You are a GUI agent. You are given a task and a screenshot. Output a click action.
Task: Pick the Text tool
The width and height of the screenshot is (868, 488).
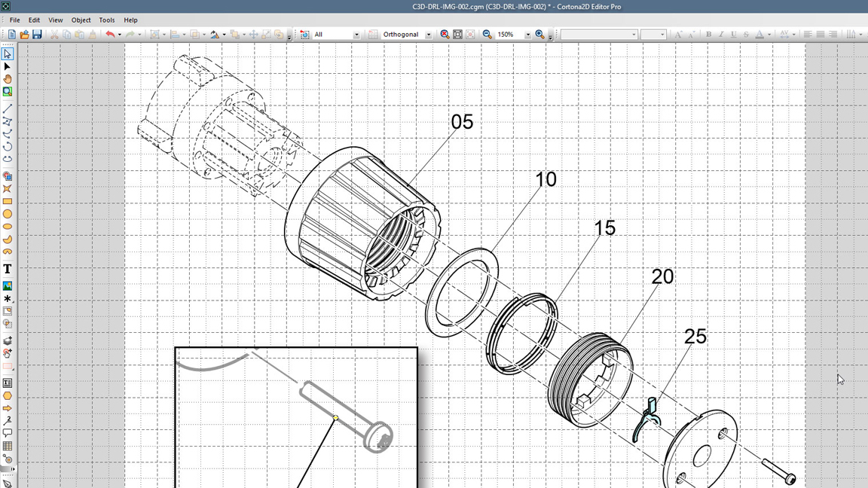(x=8, y=269)
